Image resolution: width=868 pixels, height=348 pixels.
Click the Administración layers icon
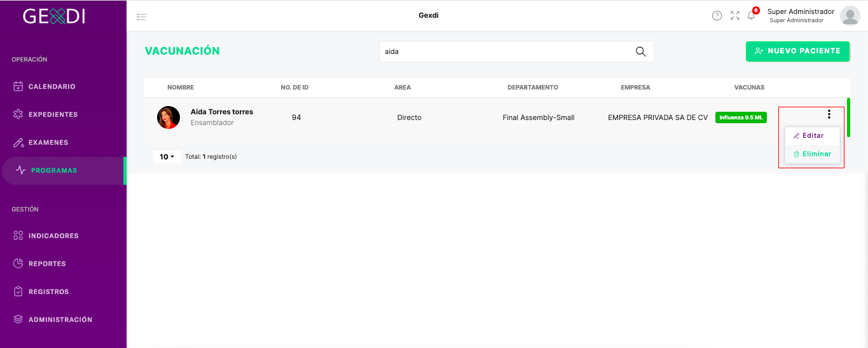coord(18,319)
